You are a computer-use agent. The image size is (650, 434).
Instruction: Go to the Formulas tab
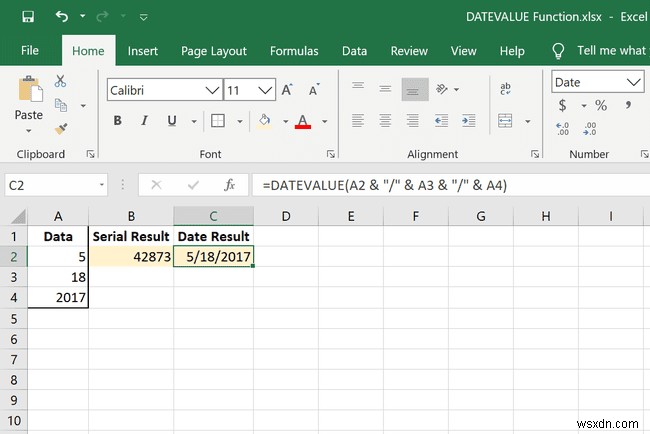[294, 51]
